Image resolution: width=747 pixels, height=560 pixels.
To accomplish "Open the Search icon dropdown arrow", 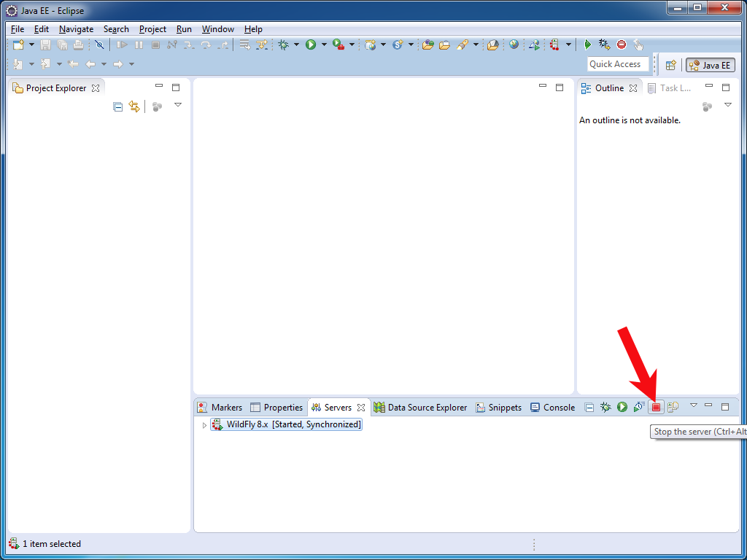I will tap(476, 44).
